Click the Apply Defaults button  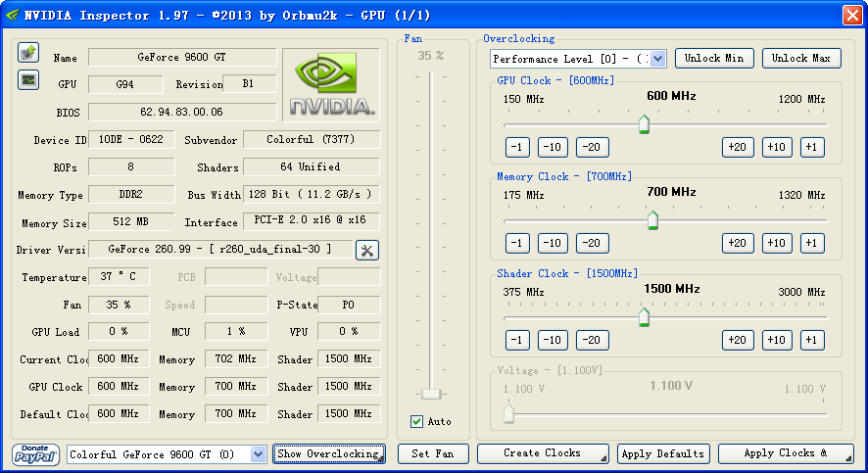click(x=663, y=453)
